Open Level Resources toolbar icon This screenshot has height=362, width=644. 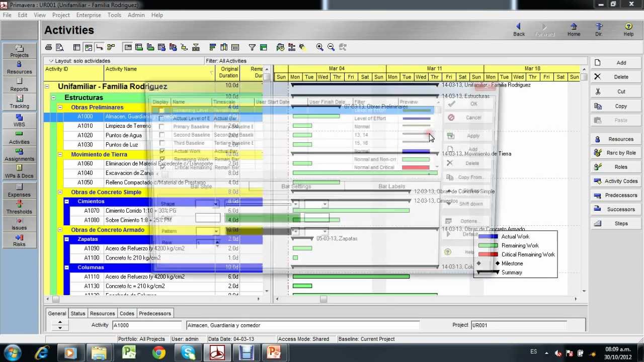292,47
